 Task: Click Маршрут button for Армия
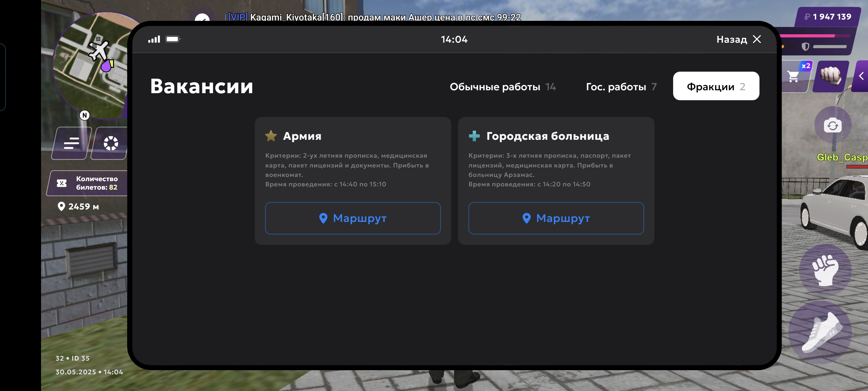point(353,218)
